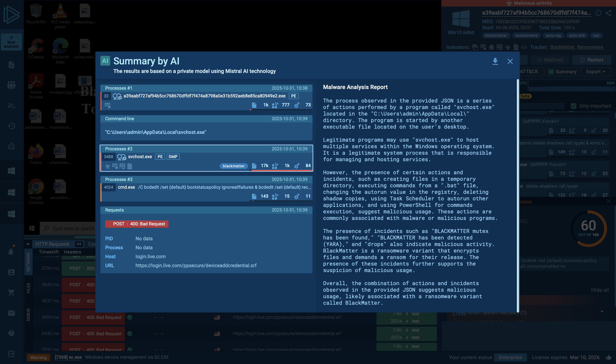This screenshot has height=364, width=616.
Task: Expand the Inhibit System Recovery row chevron
Action: 602,312
